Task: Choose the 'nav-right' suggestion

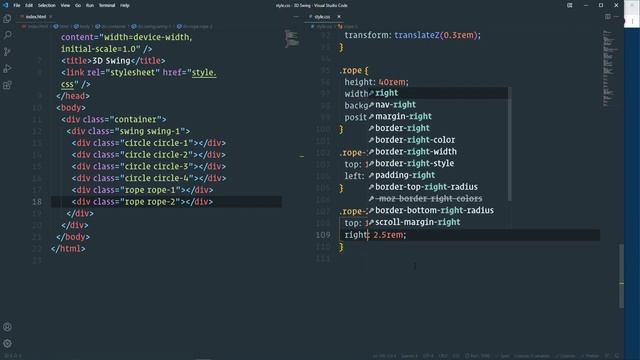Action: point(438,105)
